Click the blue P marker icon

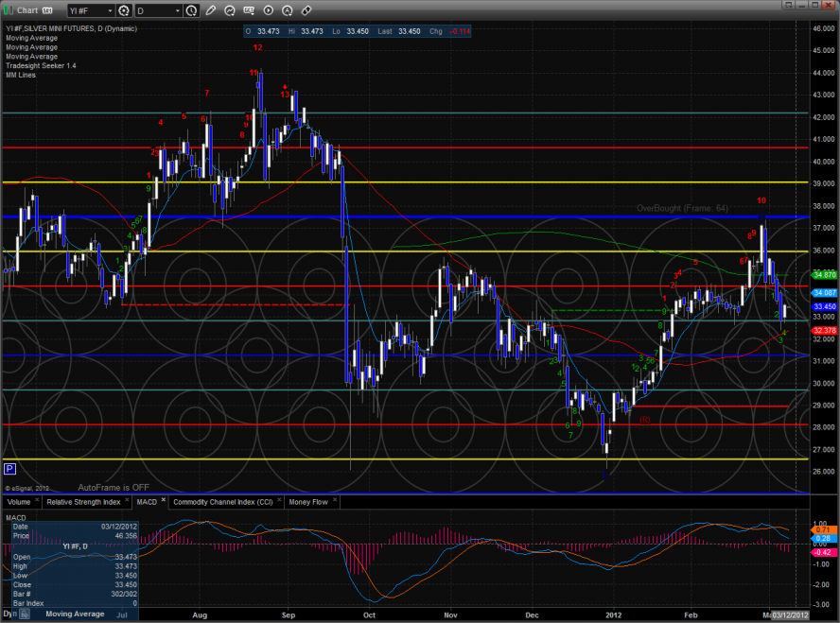(9, 468)
